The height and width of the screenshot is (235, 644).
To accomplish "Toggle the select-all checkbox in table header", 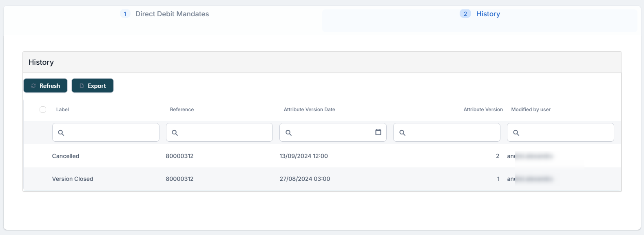I will [x=43, y=110].
